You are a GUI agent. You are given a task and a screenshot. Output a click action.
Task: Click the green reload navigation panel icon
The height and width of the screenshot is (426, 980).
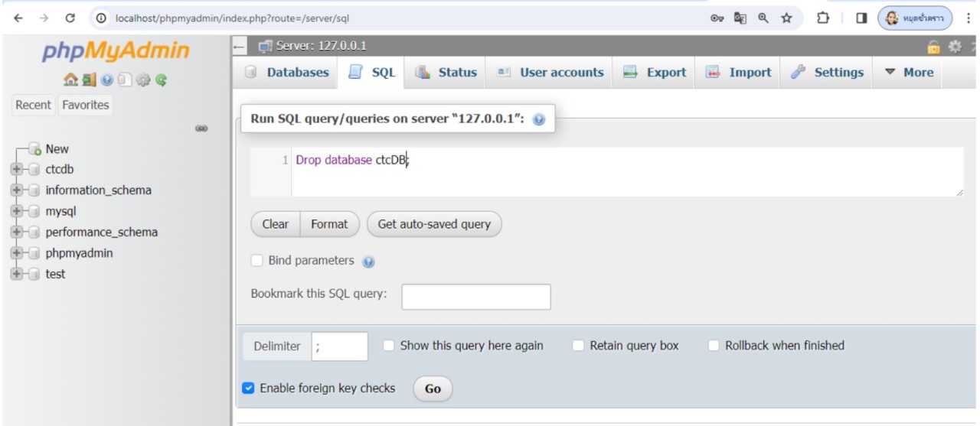162,80
